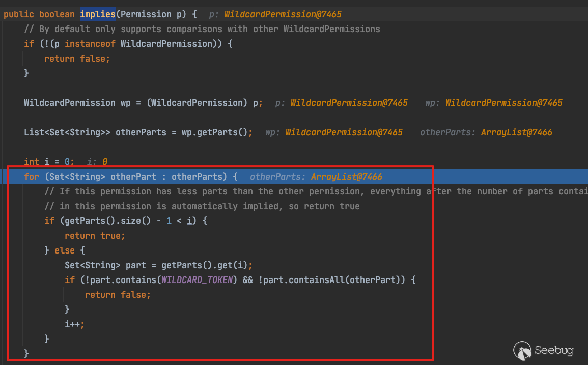Click hint otherParts: ArrayList@7466 on the List line
588x365 pixels.
[486, 132]
